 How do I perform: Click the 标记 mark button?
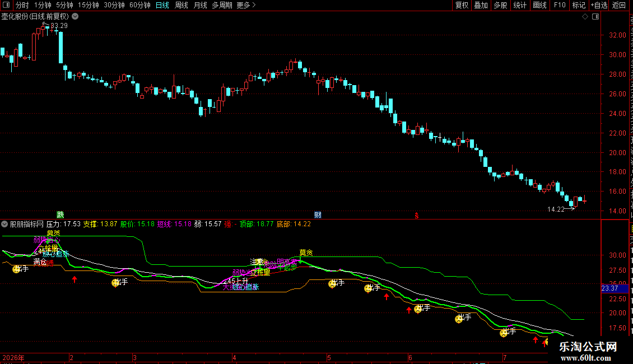[579, 5]
